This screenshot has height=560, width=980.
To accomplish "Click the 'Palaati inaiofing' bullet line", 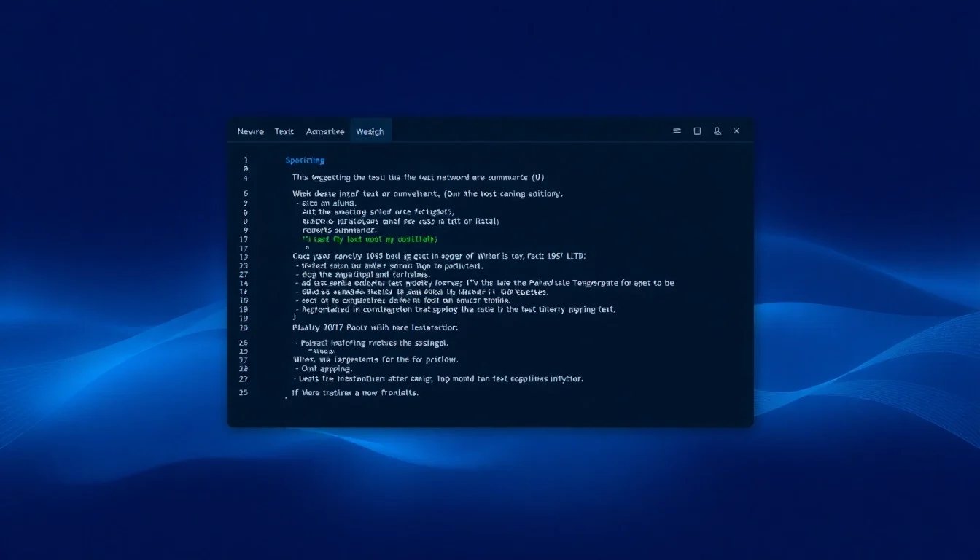I will [373, 343].
